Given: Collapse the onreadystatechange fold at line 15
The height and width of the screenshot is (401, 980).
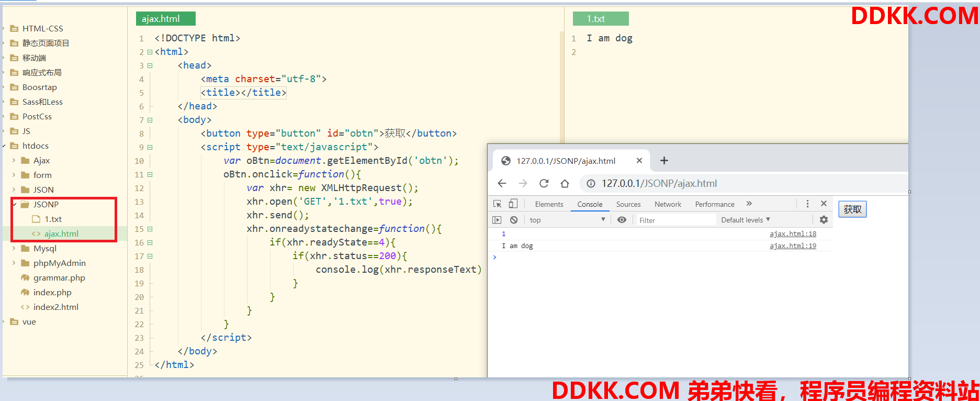Looking at the screenshot, I should coord(150,229).
